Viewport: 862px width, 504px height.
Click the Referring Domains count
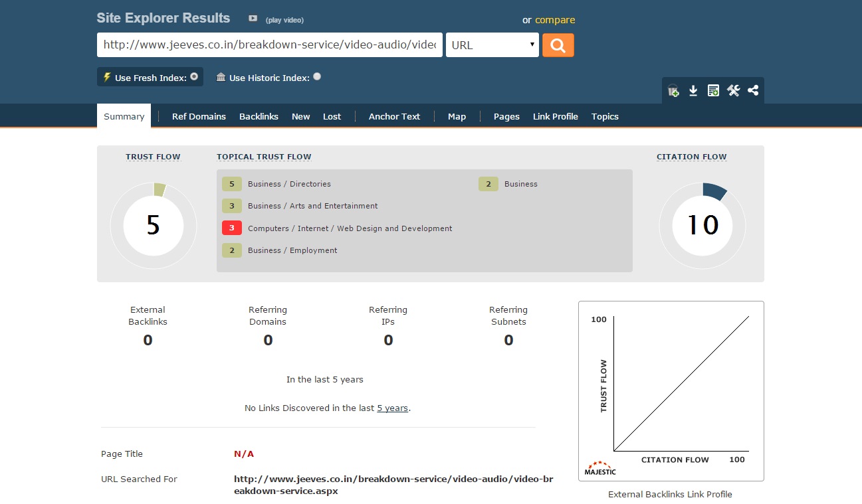coord(268,340)
